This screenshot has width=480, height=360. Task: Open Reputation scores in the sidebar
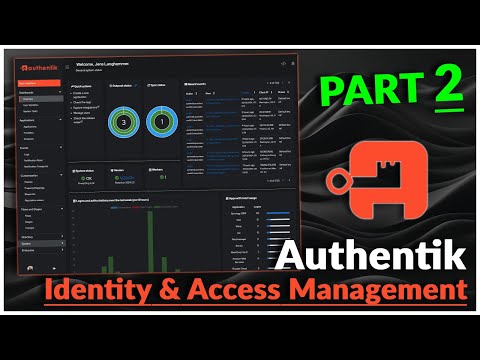click(34, 200)
